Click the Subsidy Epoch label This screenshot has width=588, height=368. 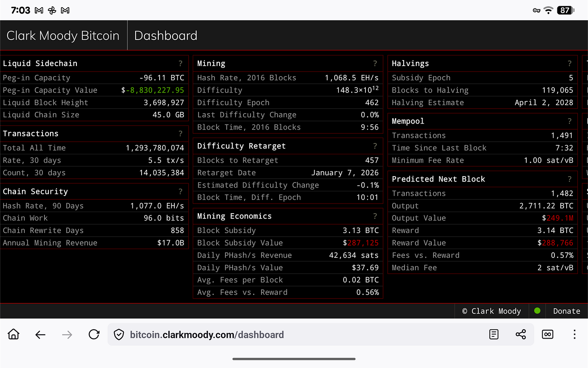421,78
